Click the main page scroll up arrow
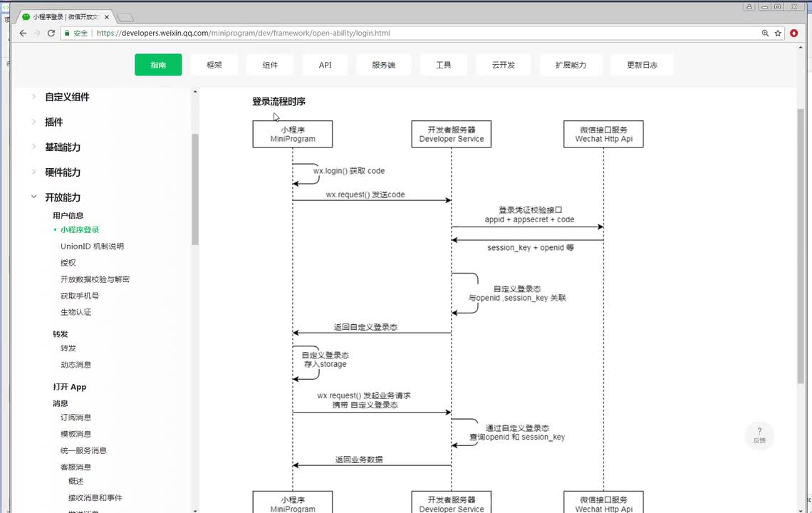This screenshot has width=812, height=513. (801, 47)
